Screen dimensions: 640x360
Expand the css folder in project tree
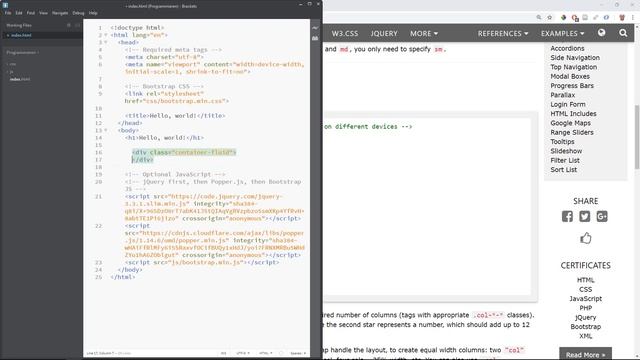point(12,64)
